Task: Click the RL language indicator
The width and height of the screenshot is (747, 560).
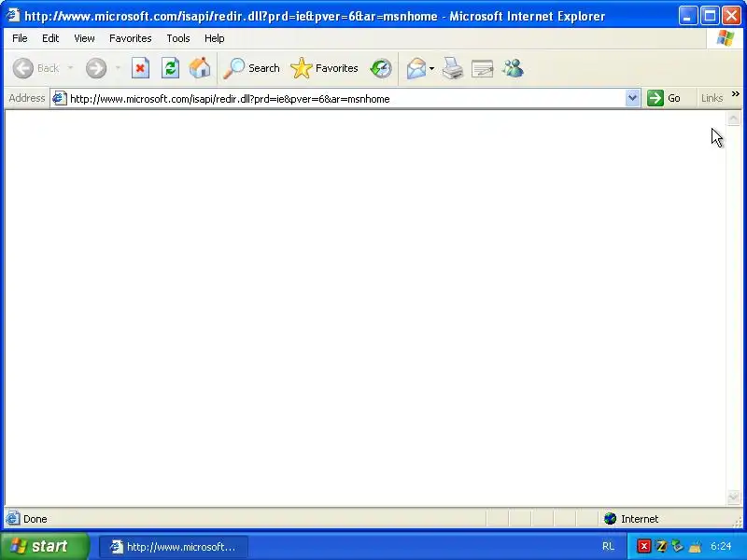Action: pyautogui.click(x=608, y=546)
